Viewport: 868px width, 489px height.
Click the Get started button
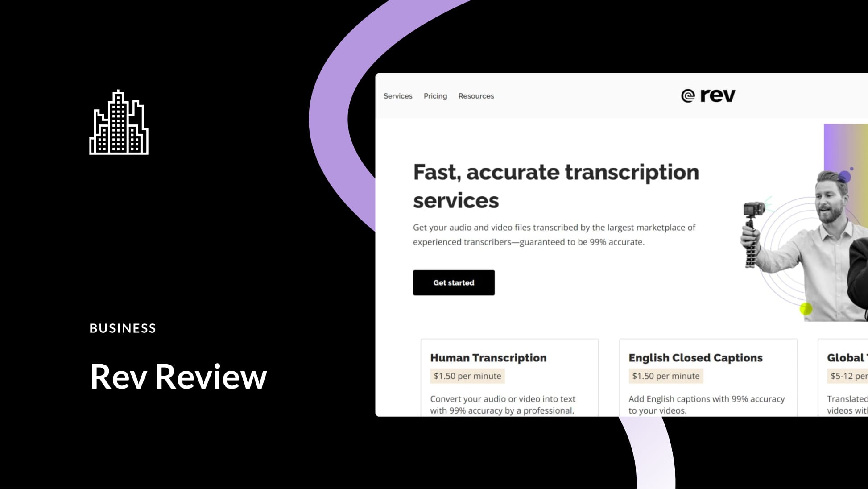[x=454, y=283]
